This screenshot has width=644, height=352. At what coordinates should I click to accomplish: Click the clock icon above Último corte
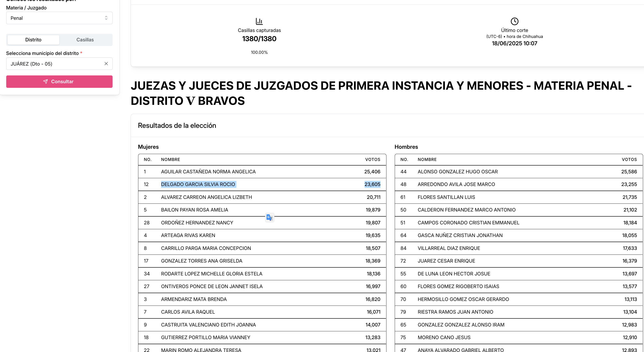pyautogui.click(x=514, y=21)
